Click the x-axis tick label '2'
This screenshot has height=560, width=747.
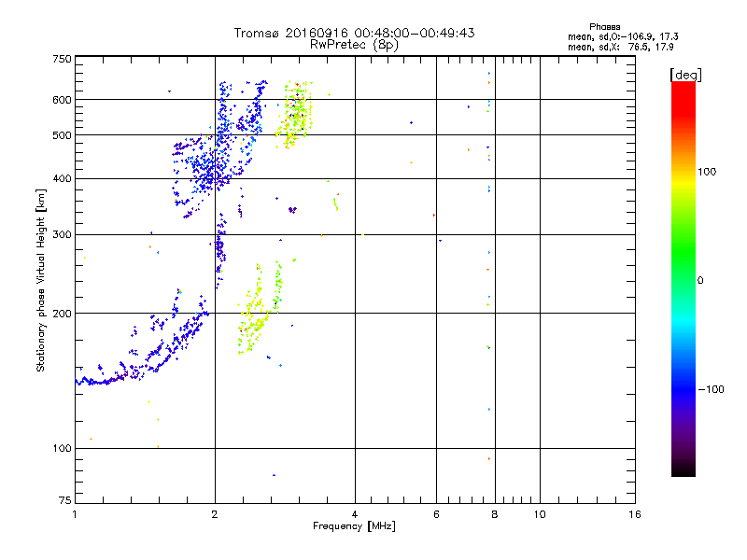[215, 514]
